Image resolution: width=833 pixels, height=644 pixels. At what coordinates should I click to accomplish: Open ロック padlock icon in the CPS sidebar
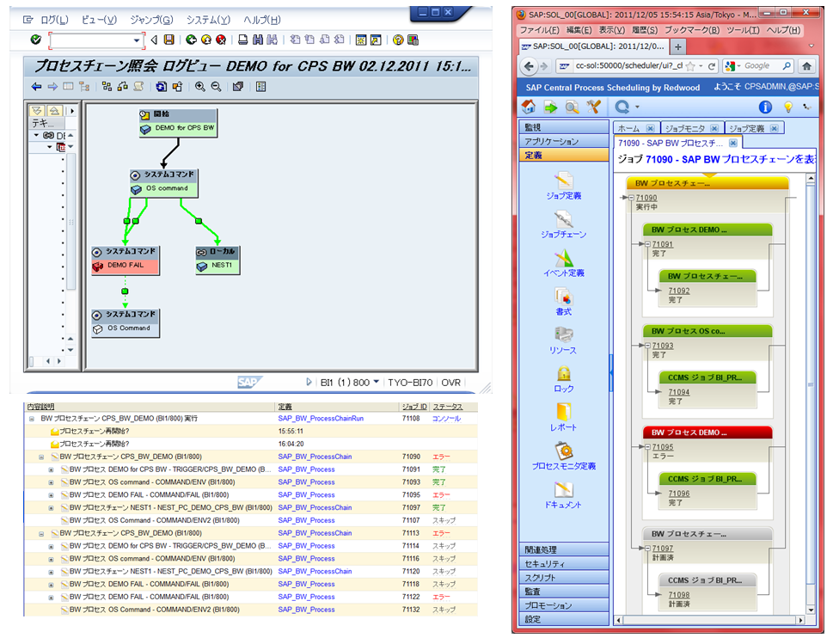coord(564,374)
